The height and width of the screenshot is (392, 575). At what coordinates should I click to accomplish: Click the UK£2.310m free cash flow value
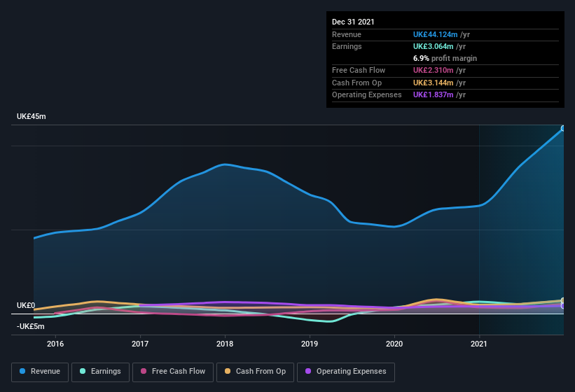[433, 70]
